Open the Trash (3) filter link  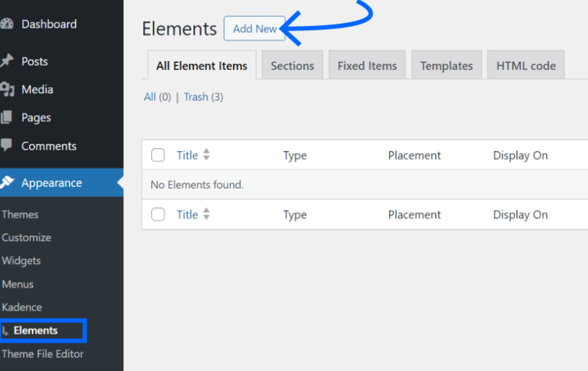click(x=203, y=97)
